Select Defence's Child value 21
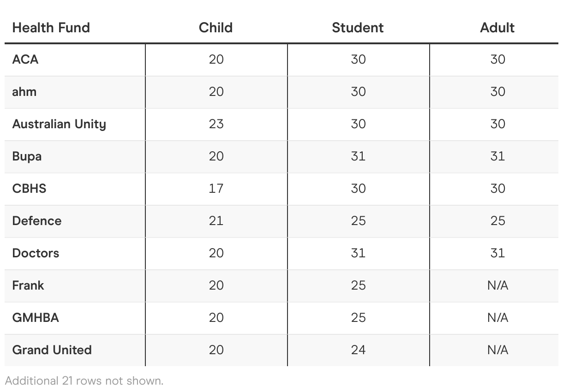This screenshot has width=563, height=392. click(216, 221)
